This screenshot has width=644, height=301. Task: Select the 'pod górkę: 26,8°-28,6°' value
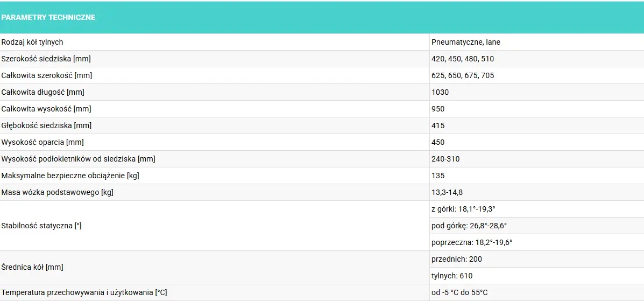point(469,226)
